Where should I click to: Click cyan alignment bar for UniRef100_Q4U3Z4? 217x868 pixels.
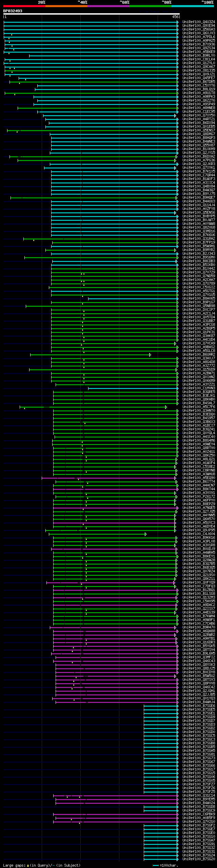tap(91, 22)
